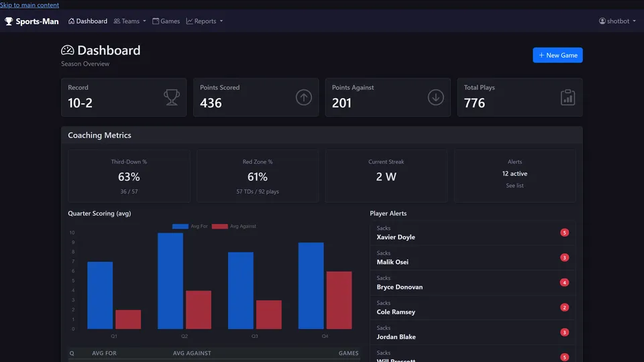This screenshot has width=644, height=362.
Task: Open the Games nav item
Action: [166, 21]
